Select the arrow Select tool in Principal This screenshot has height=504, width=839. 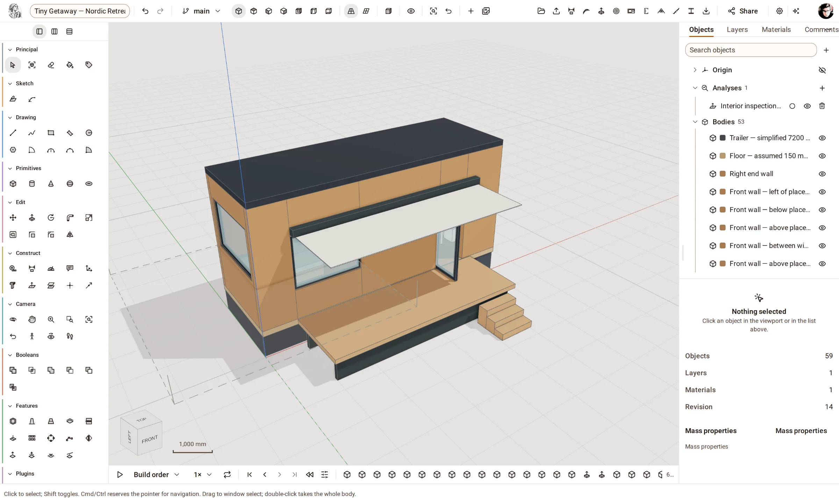click(x=13, y=65)
